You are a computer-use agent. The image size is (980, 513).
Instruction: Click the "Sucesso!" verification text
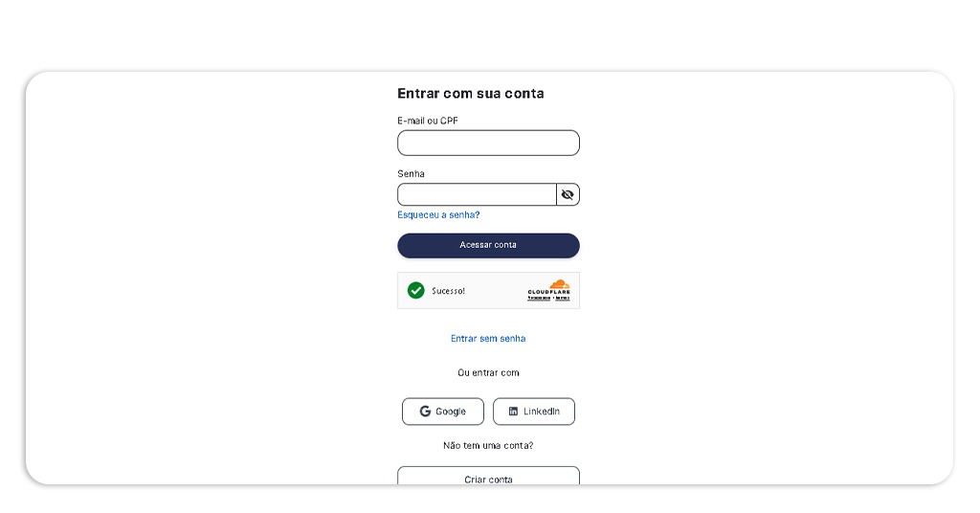pos(448,291)
